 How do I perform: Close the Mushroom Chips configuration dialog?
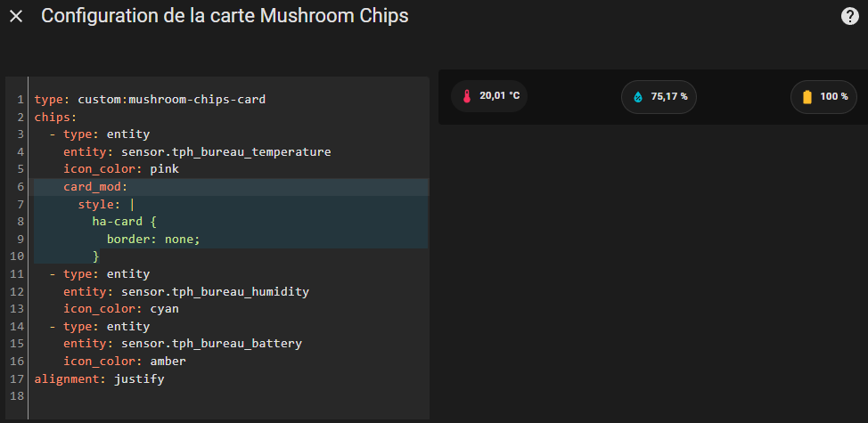pyautogui.click(x=16, y=17)
